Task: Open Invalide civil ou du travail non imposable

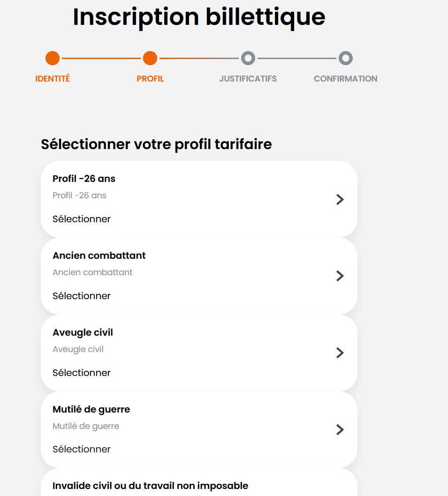Action: (150, 486)
